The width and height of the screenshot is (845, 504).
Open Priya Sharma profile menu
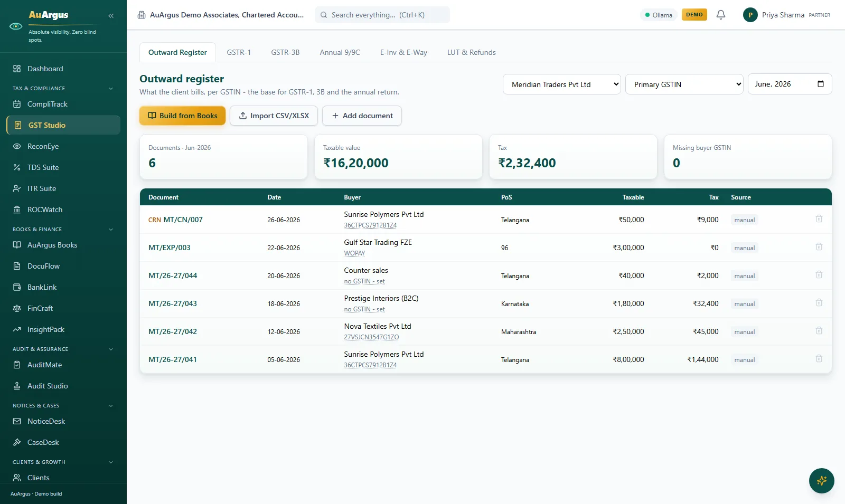pyautogui.click(x=786, y=15)
